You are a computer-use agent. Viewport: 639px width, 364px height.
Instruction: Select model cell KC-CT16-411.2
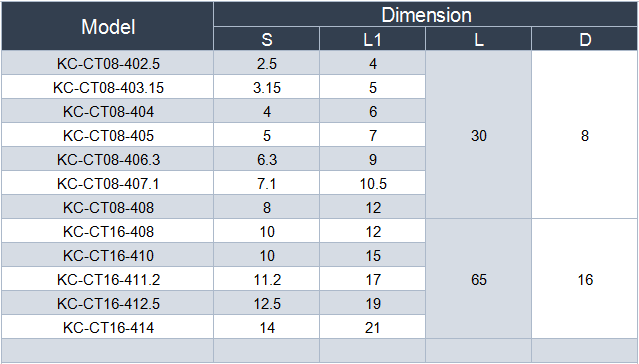108,279
